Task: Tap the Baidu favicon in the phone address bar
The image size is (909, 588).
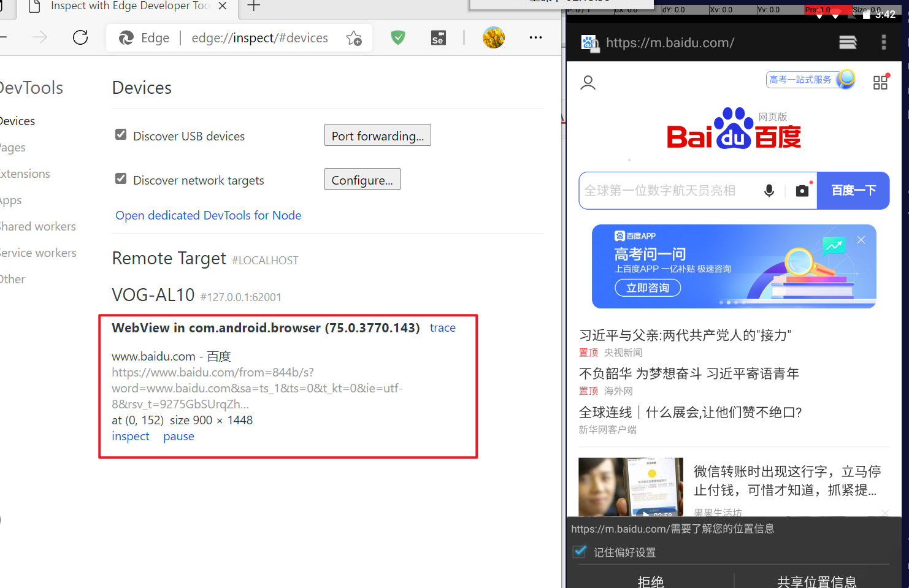Action: (x=589, y=43)
